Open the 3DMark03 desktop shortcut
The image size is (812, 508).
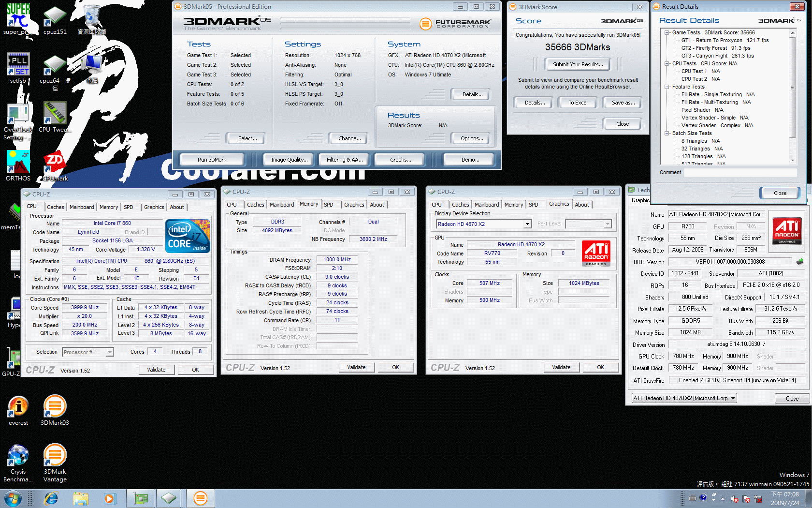[x=55, y=407]
